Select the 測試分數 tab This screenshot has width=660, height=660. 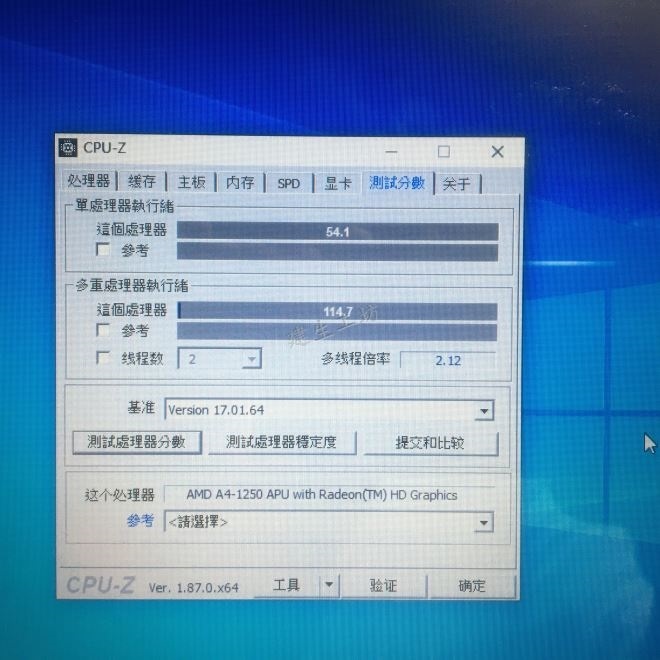point(397,183)
